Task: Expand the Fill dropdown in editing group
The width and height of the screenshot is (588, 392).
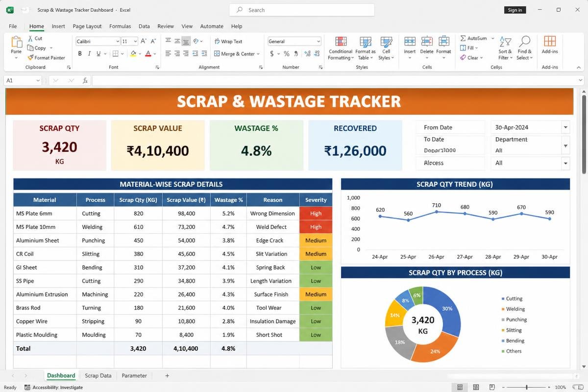Action: tap(477, 48)
